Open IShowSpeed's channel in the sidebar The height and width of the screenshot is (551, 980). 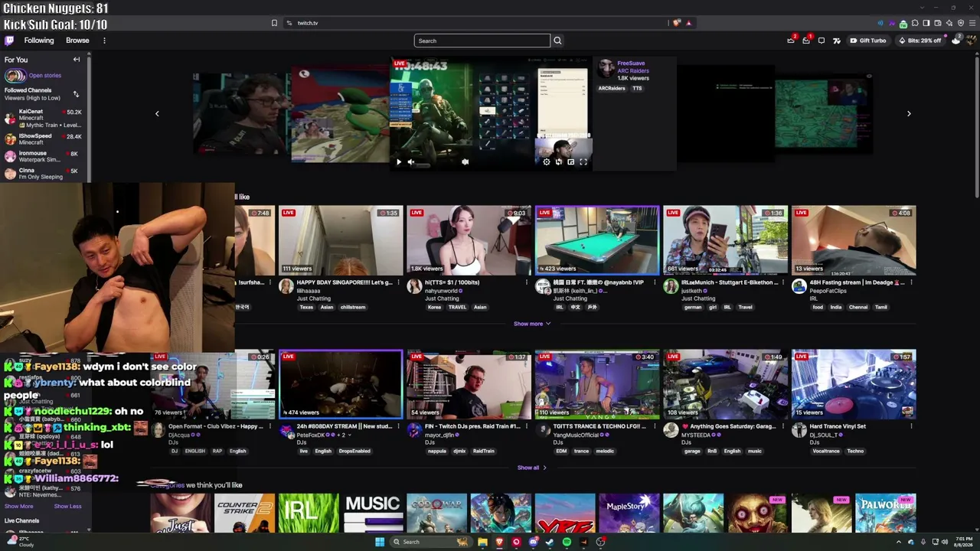click(43, 139)
